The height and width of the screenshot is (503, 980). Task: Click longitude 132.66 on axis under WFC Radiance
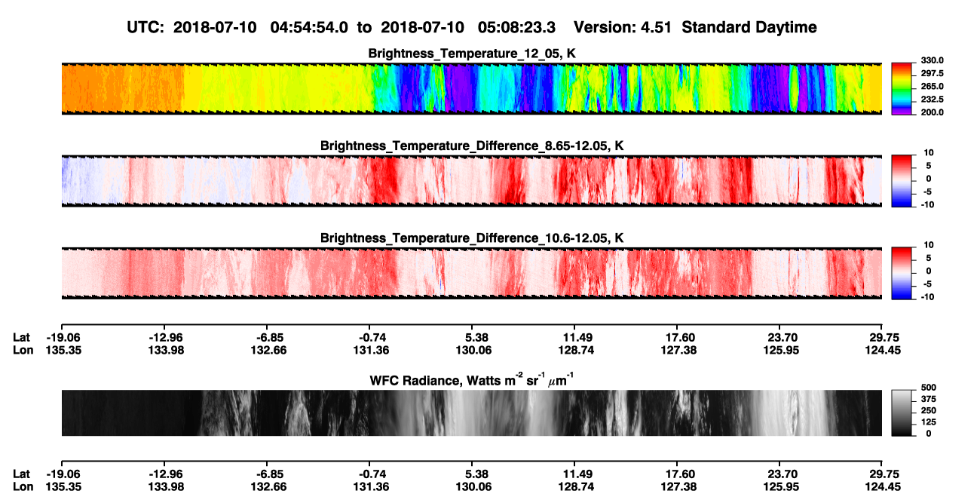[270, 487]
